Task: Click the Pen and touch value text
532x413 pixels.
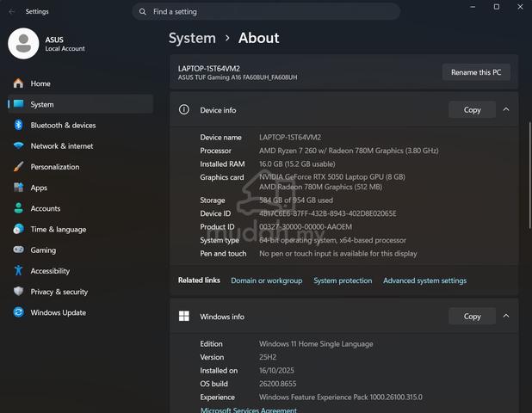Action: 338,254
